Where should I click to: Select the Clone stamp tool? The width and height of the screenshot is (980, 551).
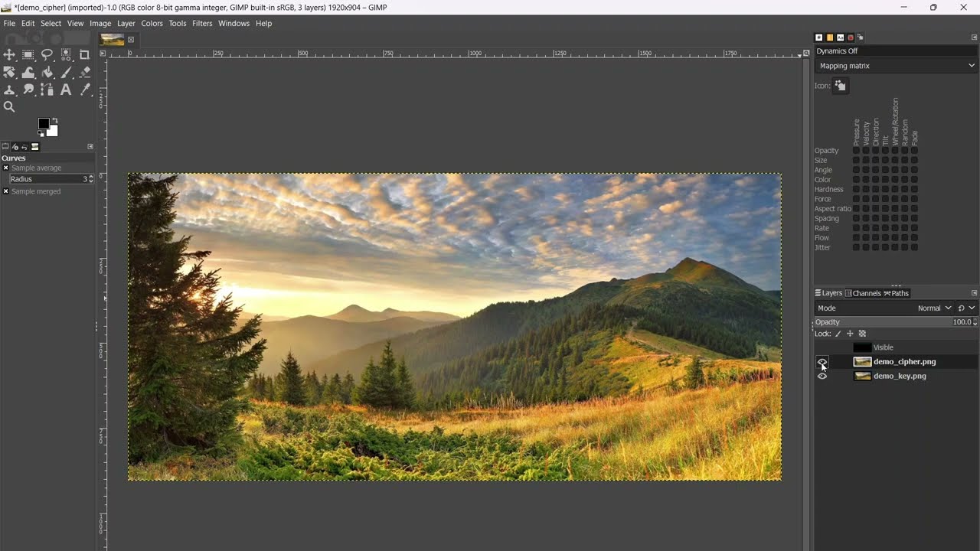[9, 90]
